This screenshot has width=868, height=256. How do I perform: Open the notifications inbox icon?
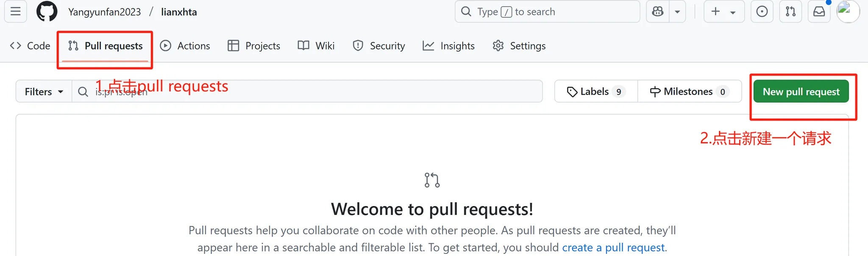(819, 11)
